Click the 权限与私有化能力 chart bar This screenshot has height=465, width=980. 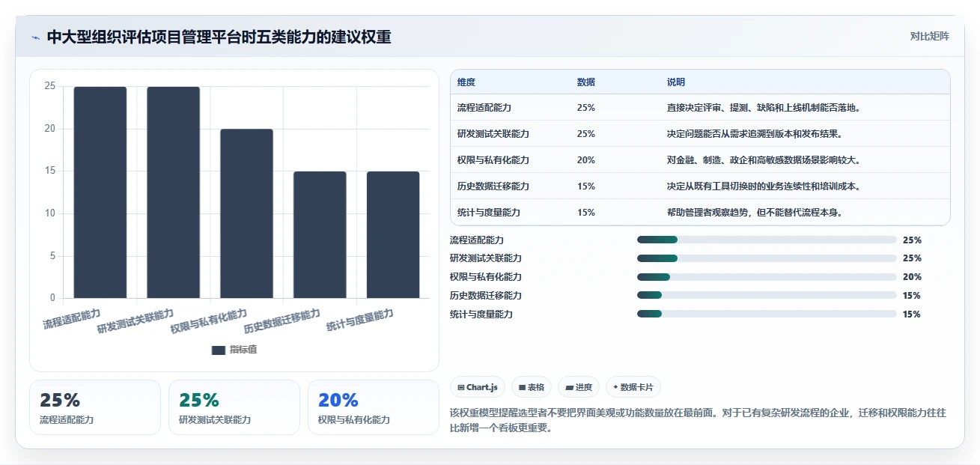246,213
